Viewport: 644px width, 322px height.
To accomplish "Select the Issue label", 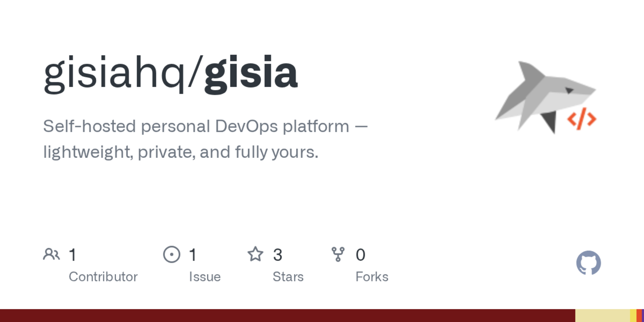I will point(205,276).
